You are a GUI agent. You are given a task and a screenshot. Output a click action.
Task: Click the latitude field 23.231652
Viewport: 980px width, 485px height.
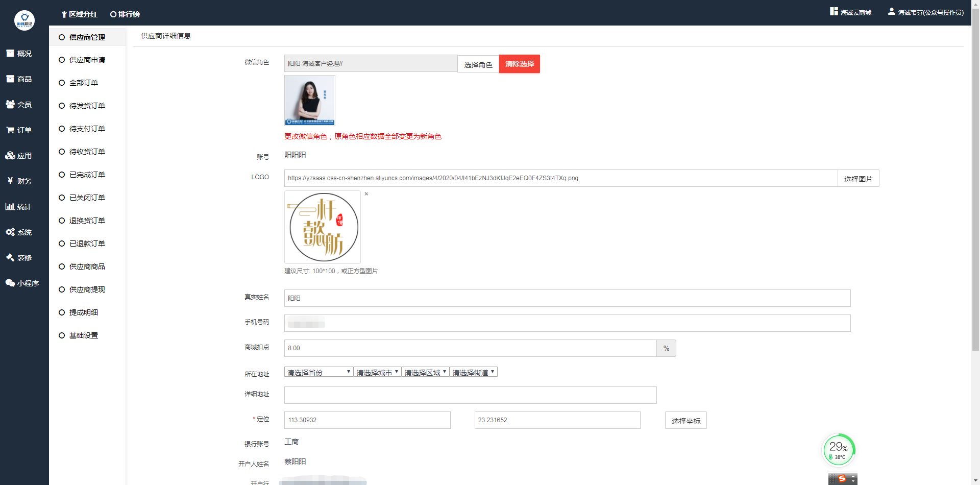coord(557,420)
